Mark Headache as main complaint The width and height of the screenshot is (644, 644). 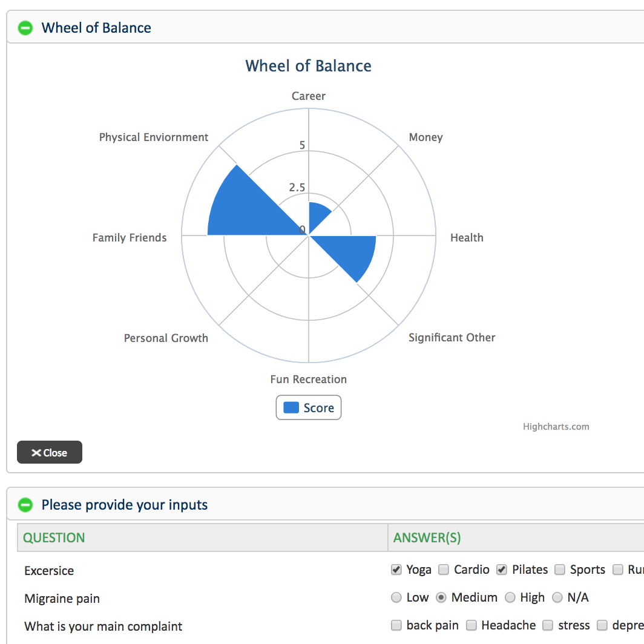coord(471,625)
